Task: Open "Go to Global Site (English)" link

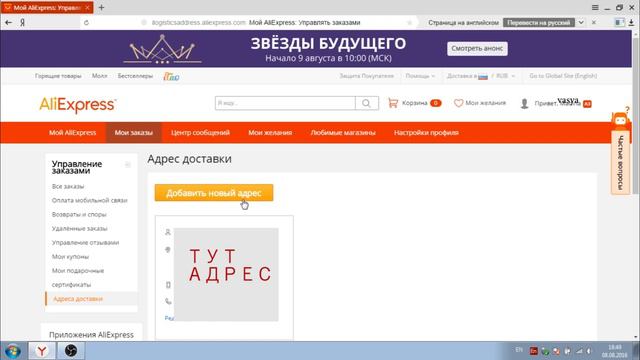Action: 563,76
